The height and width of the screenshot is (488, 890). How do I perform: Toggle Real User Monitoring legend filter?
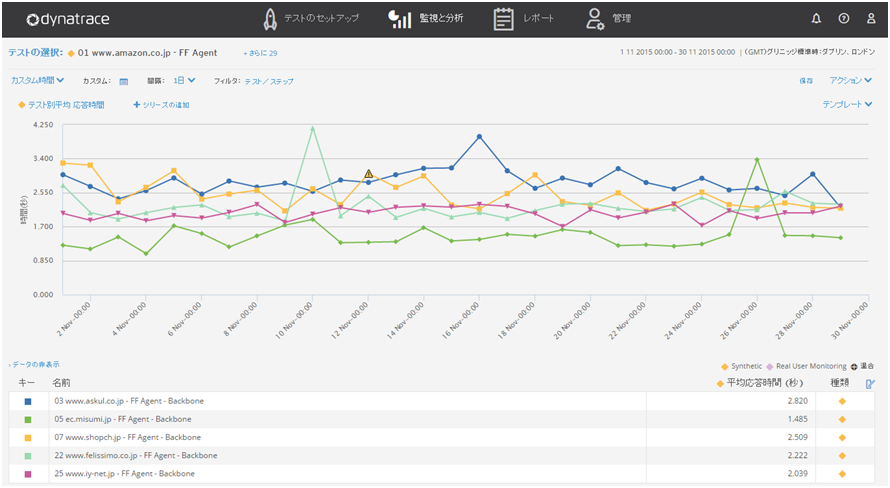pos(806,367)
